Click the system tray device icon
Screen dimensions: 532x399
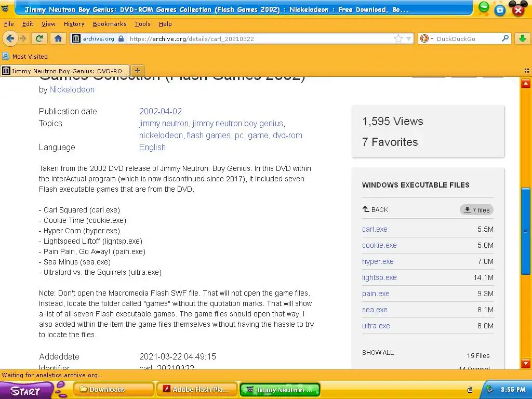tap(470, 390)
